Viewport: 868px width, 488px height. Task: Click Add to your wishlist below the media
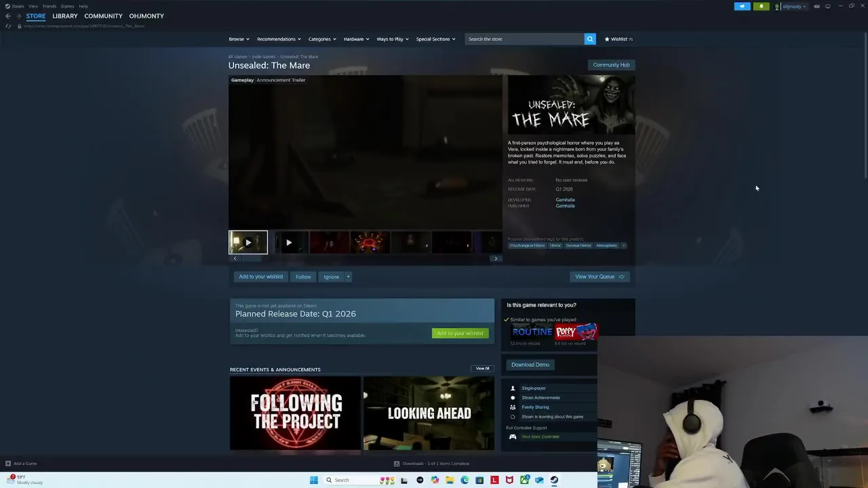pos(260,277)
